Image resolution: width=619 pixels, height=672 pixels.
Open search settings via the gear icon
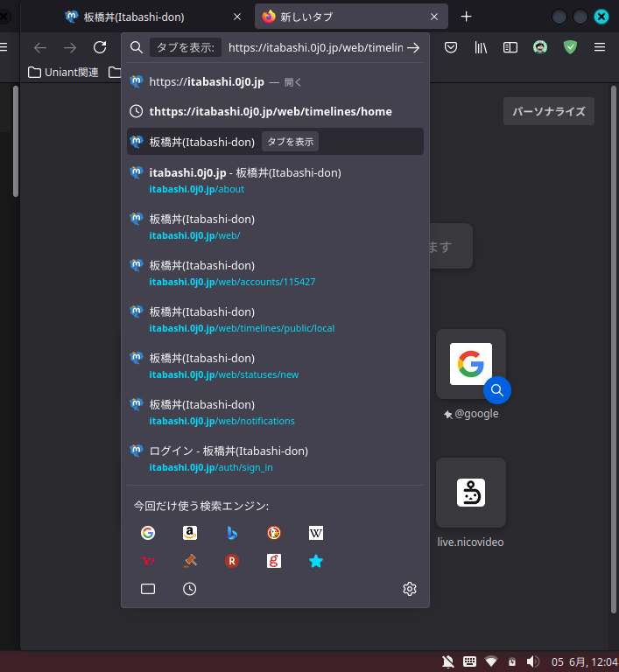(410, 589)
